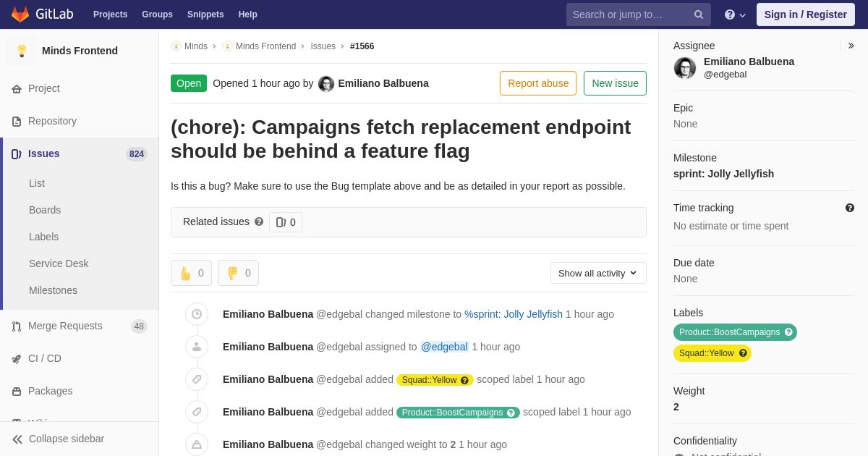Click Emiliano Balbuena name under Assignee

click(749, 62)
